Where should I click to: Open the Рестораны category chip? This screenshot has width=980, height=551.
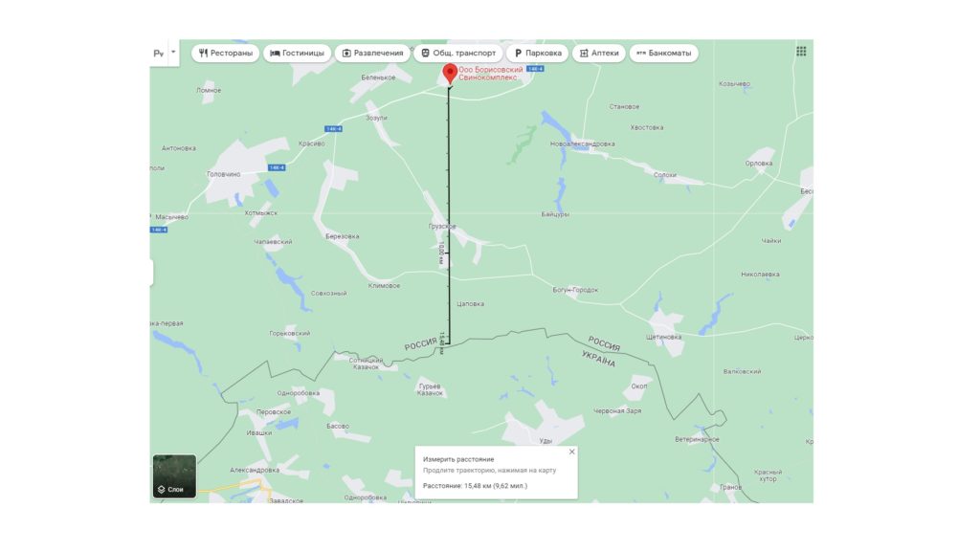(226, 54)
